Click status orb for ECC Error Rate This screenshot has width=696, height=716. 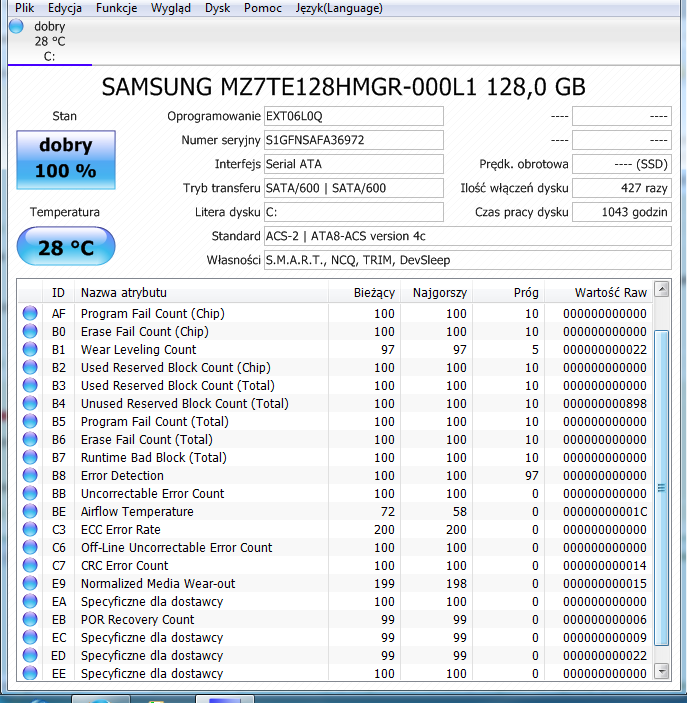(30, 529)
